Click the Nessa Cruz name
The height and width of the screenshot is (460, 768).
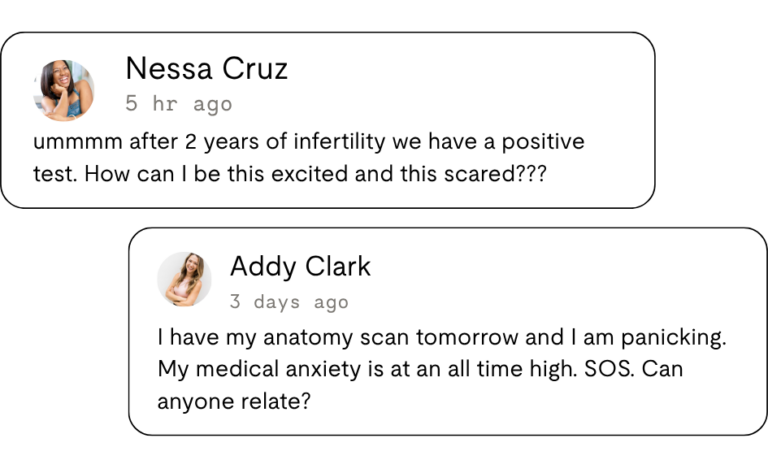[206, 69]
